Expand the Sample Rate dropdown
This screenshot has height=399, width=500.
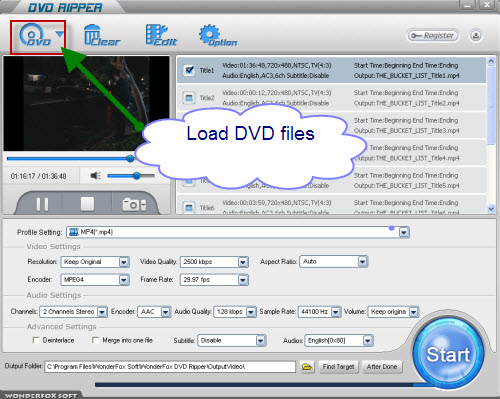click(x=336, y=312)
